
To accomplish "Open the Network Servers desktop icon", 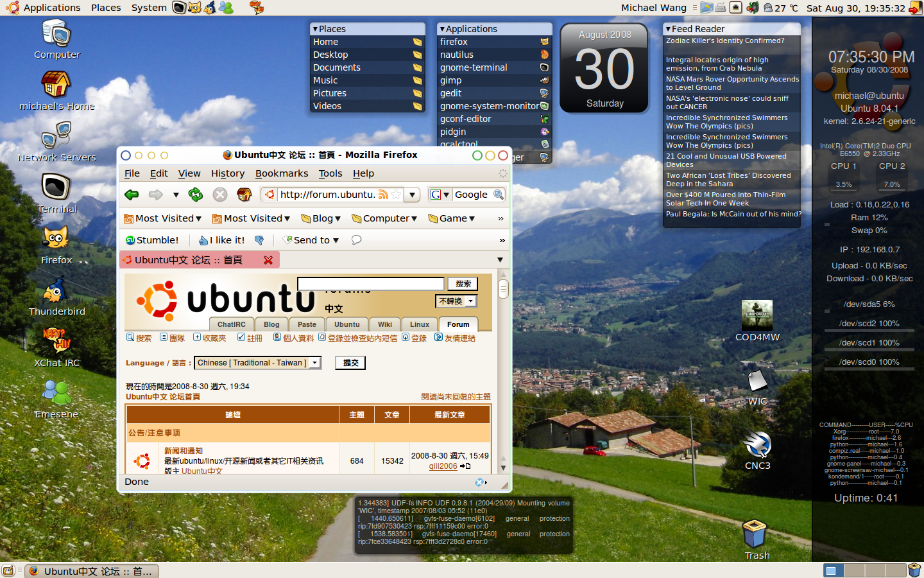I will pos(56,143).
